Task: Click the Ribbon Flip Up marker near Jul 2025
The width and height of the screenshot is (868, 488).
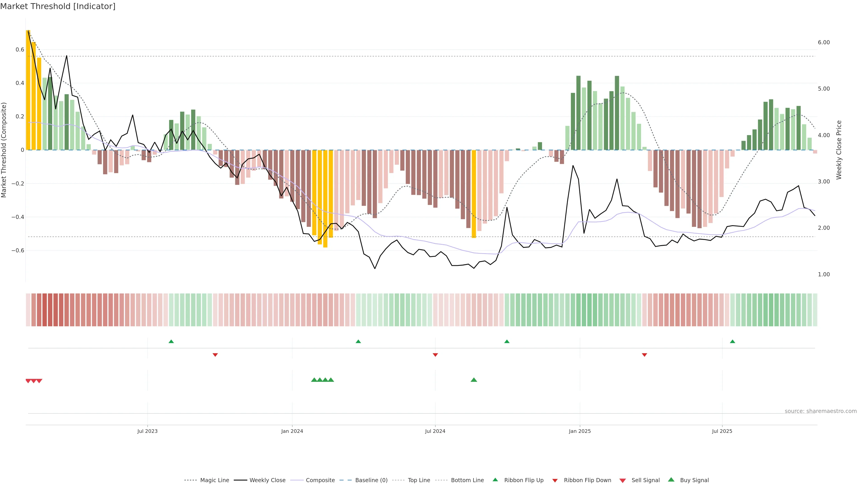Action: coord(732,342)
